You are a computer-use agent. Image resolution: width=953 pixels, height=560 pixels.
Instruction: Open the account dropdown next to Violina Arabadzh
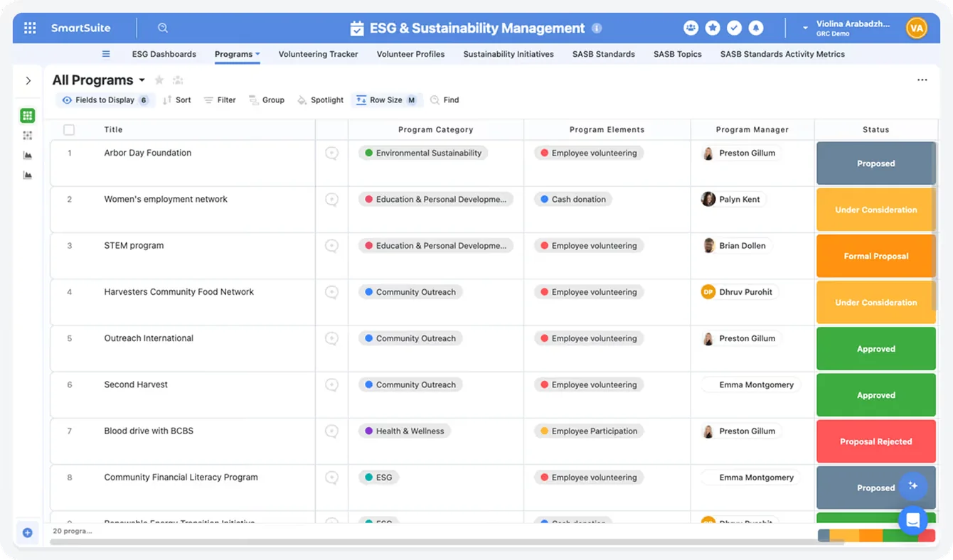(x=805, y=28)
